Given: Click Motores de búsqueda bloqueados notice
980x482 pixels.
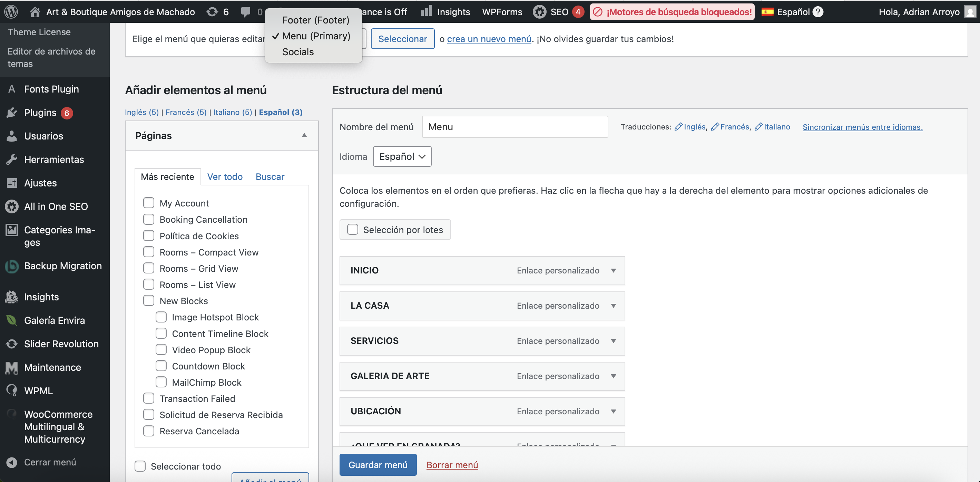Looking at the screenshot, I should (x=672, y=12).
